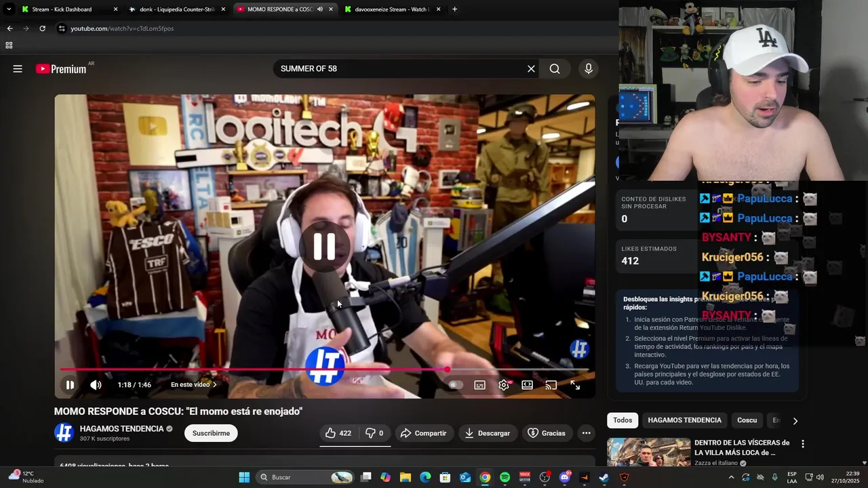868x488 pixels.
Task: Go back in browser history
Action: click(9, 28)
